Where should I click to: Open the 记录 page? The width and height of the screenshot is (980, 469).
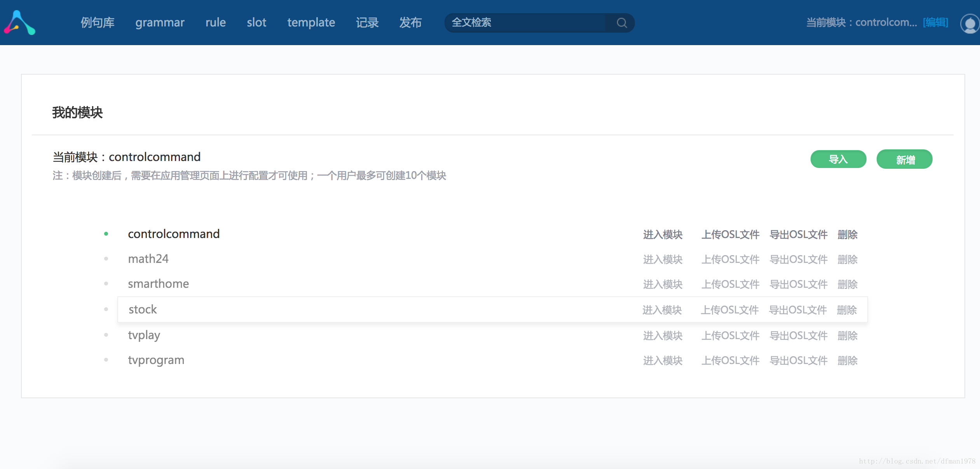click(367, 23)
